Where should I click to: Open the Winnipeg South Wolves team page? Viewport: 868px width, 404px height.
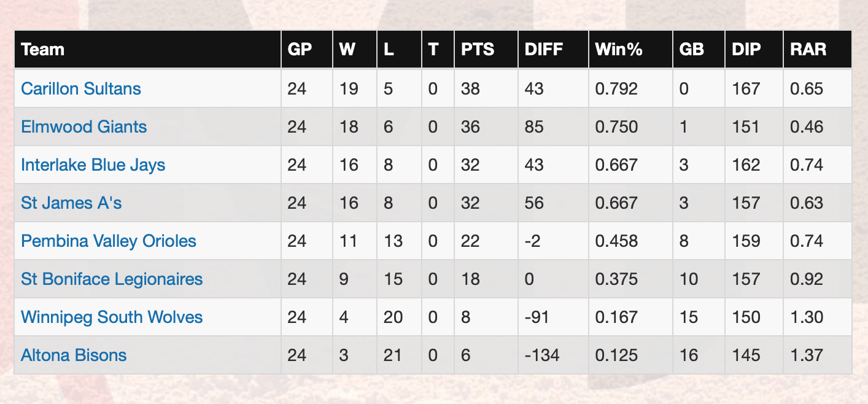[112, 317]
